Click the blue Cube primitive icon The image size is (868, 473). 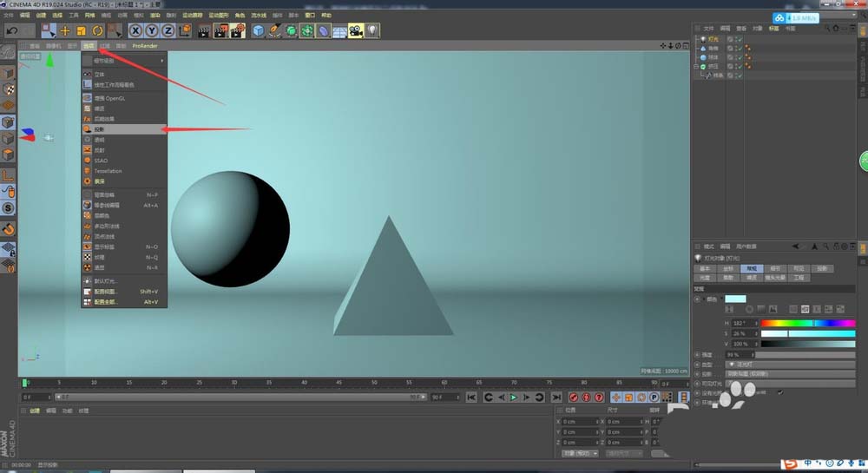(258, 31)
